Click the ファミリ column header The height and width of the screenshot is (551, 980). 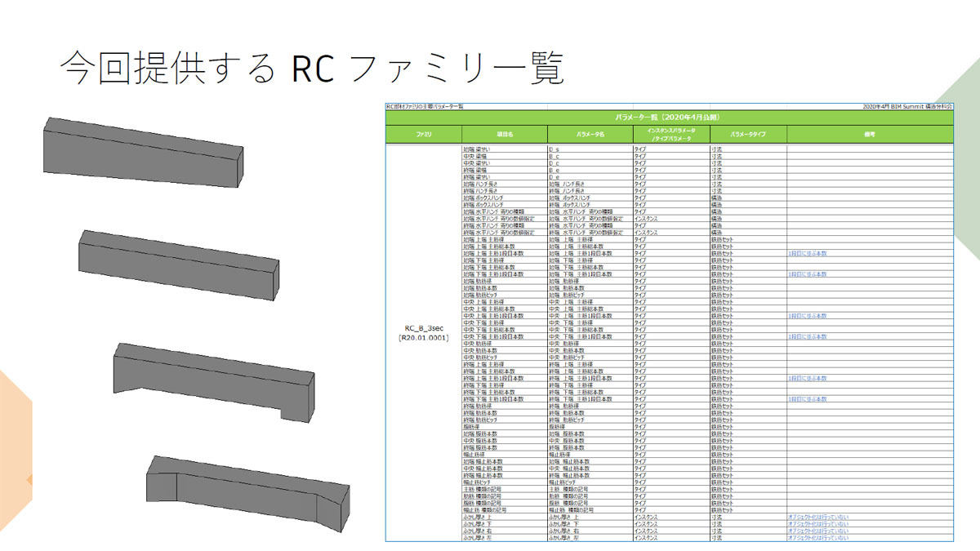point(423,135)
